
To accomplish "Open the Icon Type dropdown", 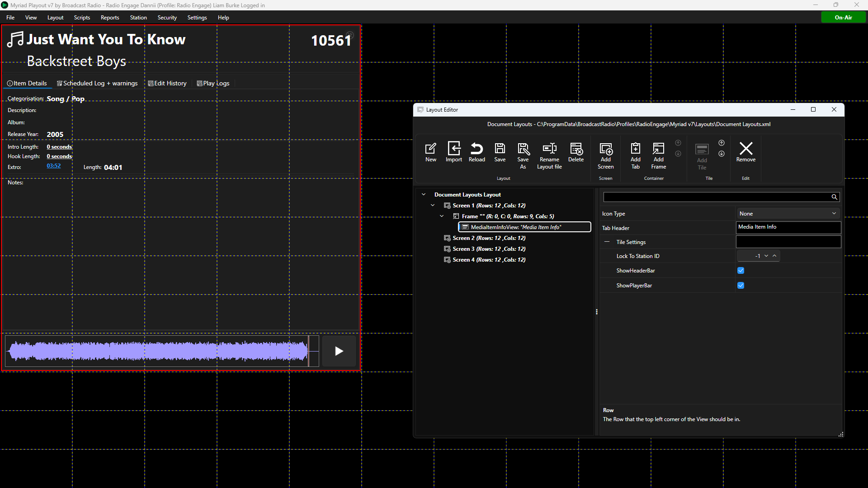I will [788, 214].
